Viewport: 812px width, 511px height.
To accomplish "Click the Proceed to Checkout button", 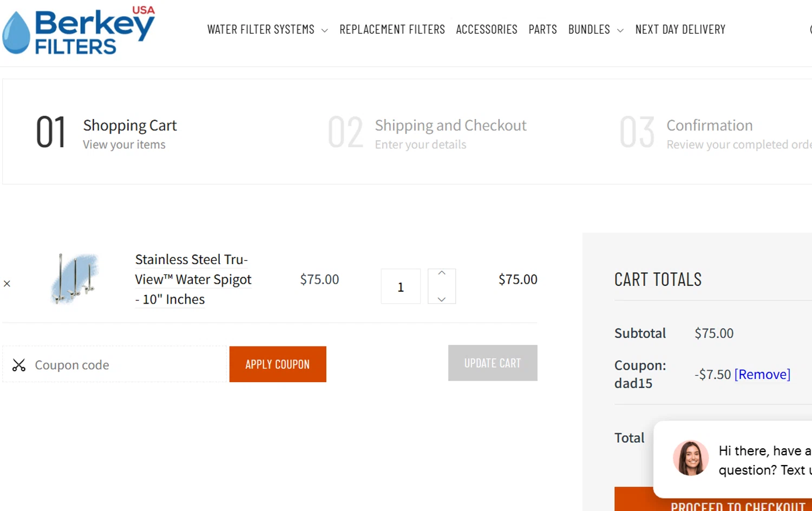I will coord(737,505).
